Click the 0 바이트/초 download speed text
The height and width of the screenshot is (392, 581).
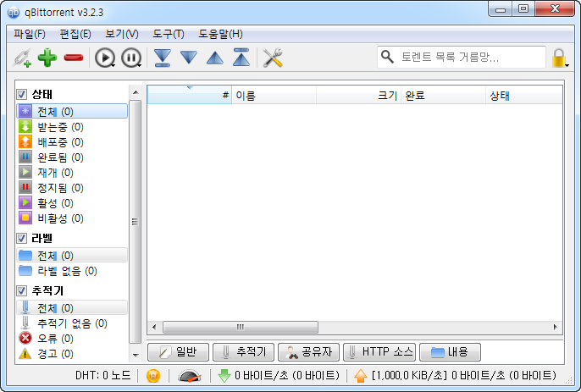point(287,376)
